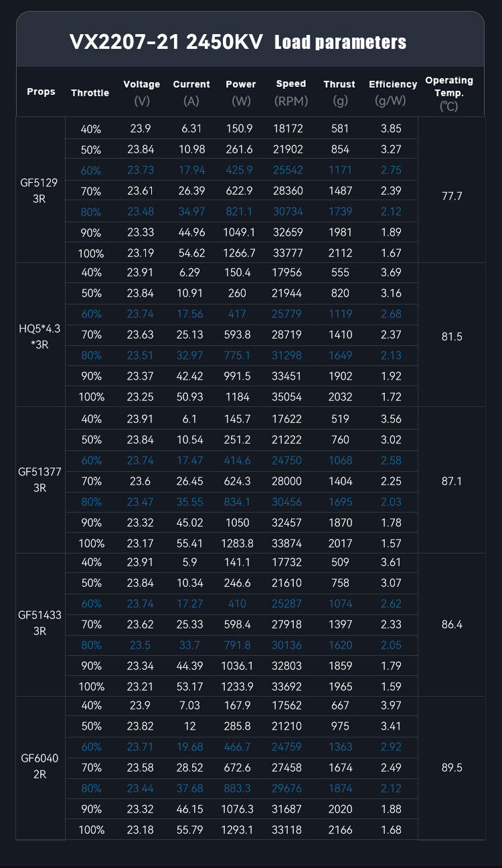Select the GF51433 3R prop label
This screenshot has width=502, height=868.
coord(40,624)
